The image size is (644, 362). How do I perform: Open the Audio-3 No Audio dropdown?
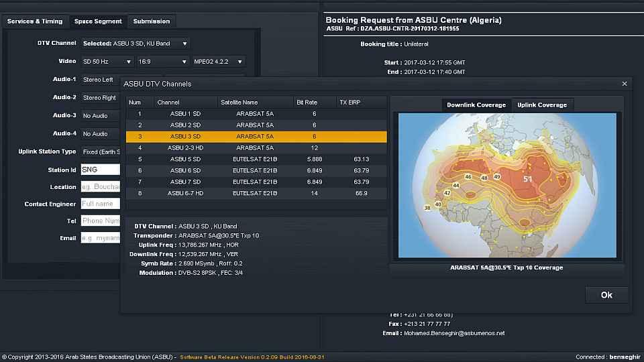(101, 116)
